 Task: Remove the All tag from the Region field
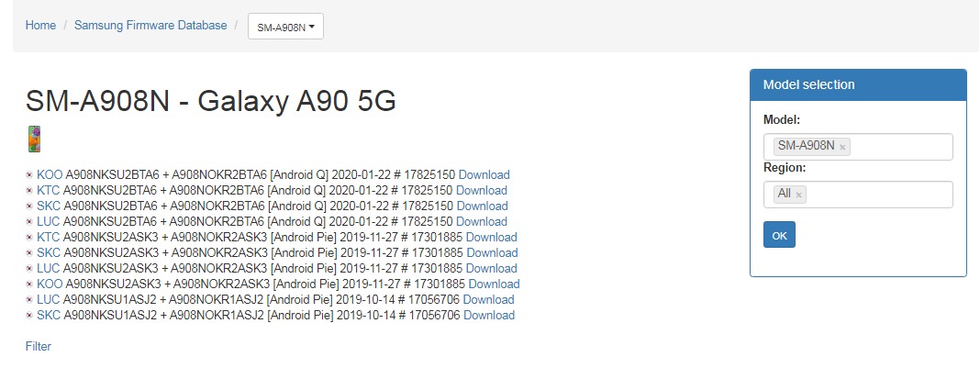[x=798, y=195]
